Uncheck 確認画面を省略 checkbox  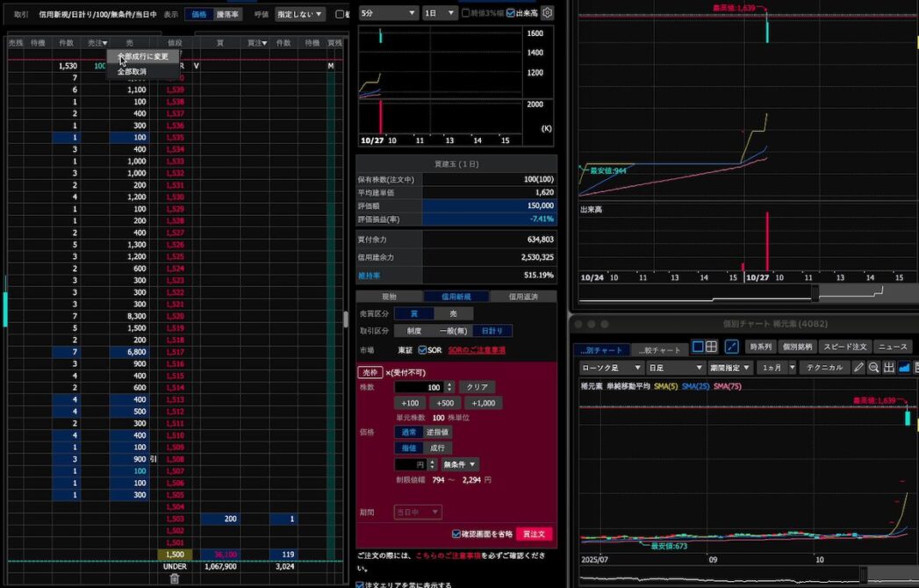(x=456, y=534)
